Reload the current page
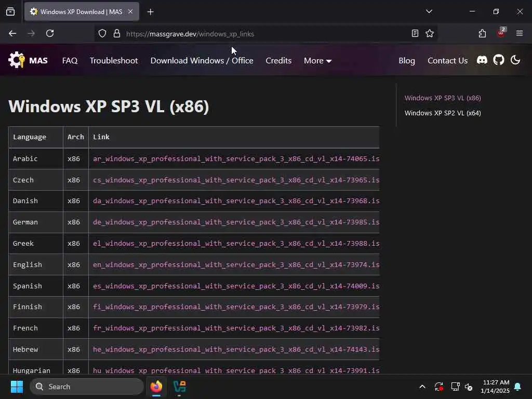 pyautogui.click(x=50, y=34)
